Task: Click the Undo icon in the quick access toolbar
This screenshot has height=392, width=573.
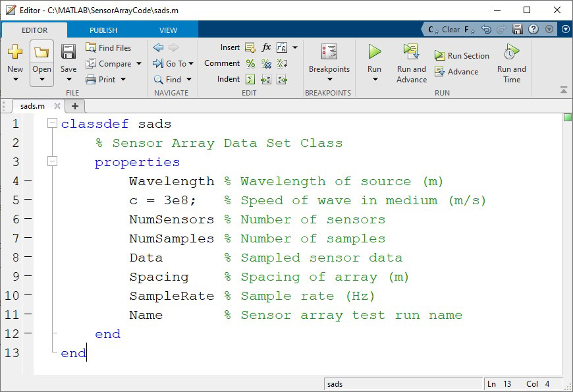Action: tap(486, 30)
